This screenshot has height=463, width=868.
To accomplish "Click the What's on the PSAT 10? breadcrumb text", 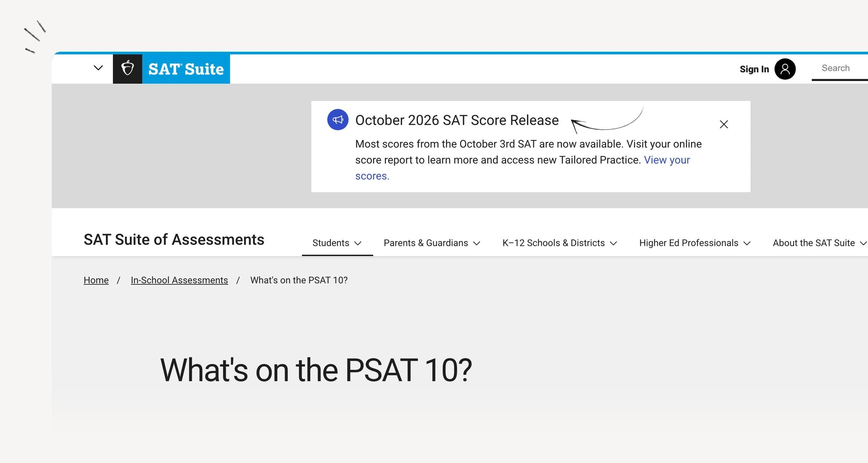I will (x=299, y=280).
